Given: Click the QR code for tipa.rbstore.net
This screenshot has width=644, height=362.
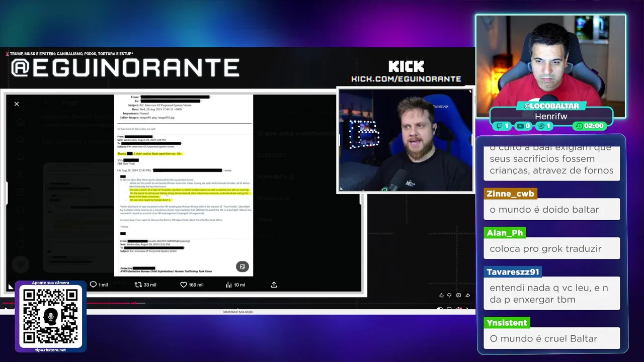Looking at the screenshot, I should pos(50,316).
